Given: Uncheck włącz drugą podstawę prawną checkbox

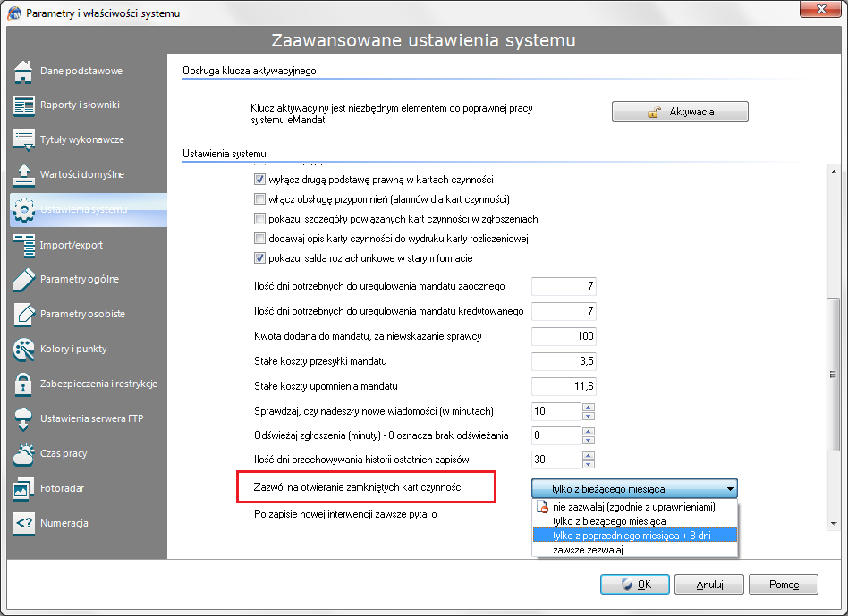Looking at the screenshot, I should click(260, 180).
